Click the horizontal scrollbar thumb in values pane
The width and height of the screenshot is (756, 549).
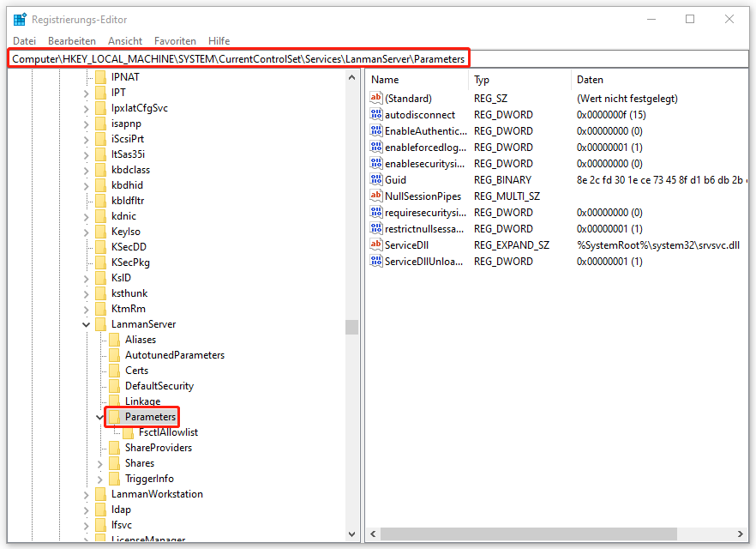(528, 534)
